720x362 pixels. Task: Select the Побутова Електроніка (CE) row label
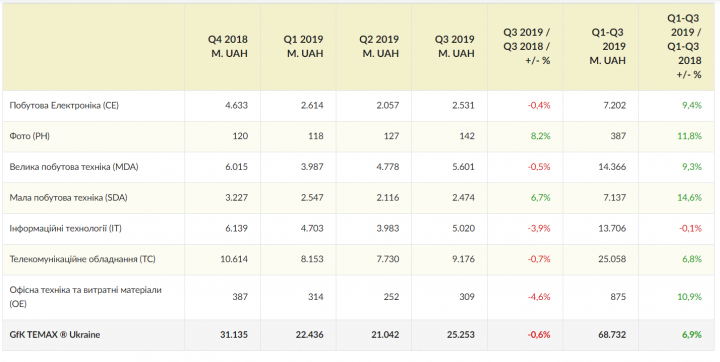click(x=64, y=106)
